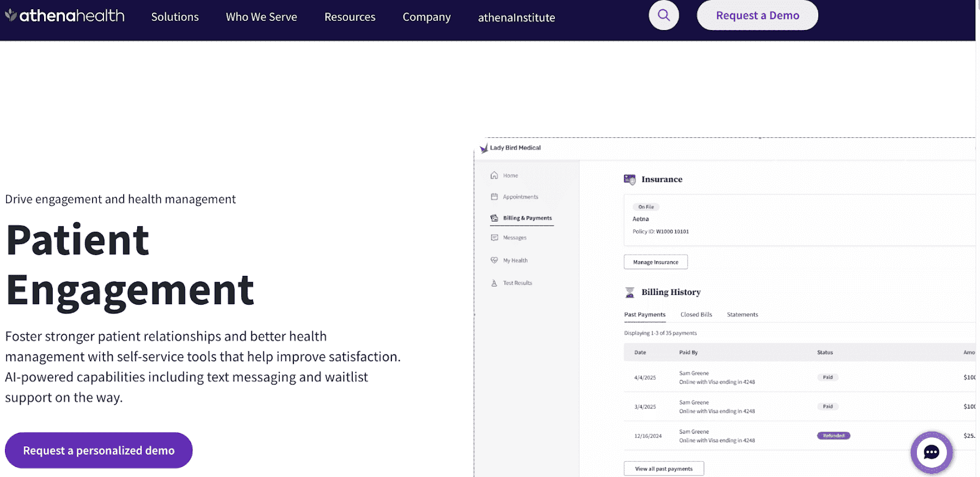Click the Billing History heading
This screenshot has width=980, height=477.
pyautogui.click(x=671, y=292)
